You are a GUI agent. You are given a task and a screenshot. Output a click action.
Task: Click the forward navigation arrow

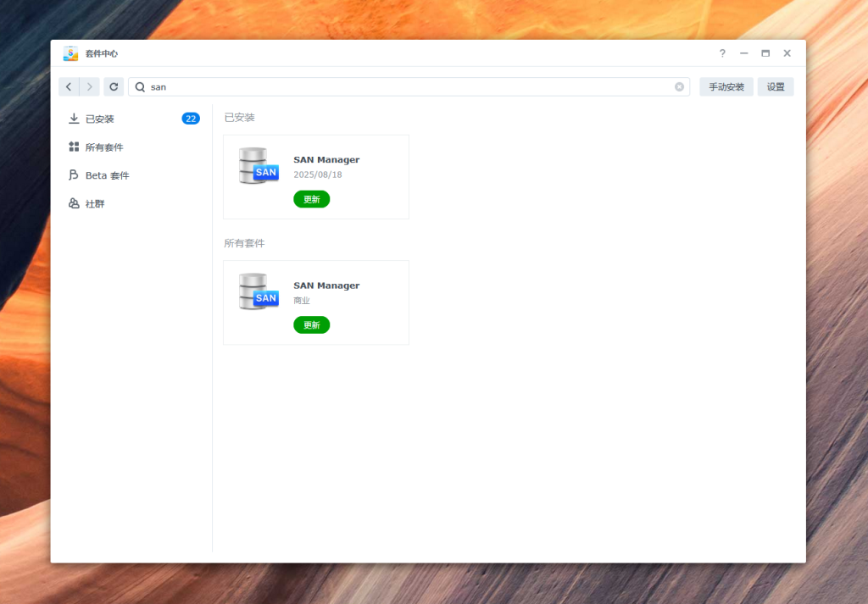(x=90, y=86)
